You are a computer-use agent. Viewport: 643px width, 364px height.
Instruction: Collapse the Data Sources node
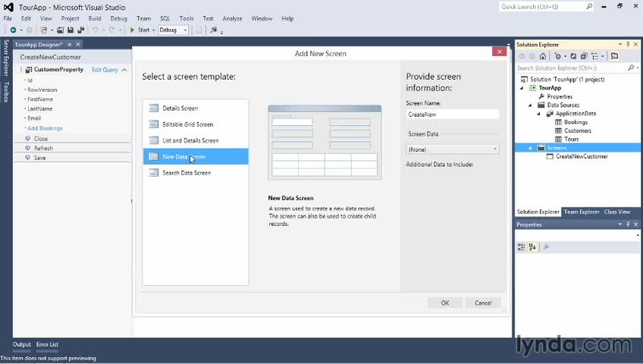[x=530, y=105]
